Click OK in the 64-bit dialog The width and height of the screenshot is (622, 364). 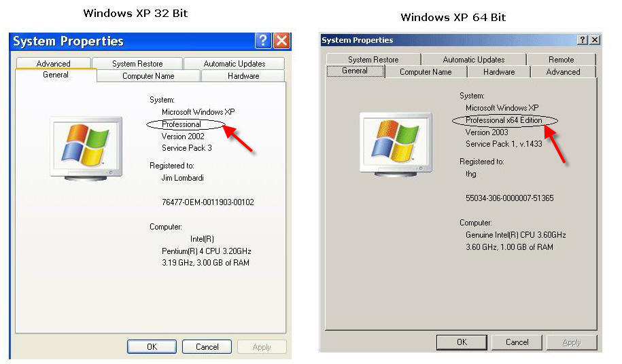tap(462, 342)
